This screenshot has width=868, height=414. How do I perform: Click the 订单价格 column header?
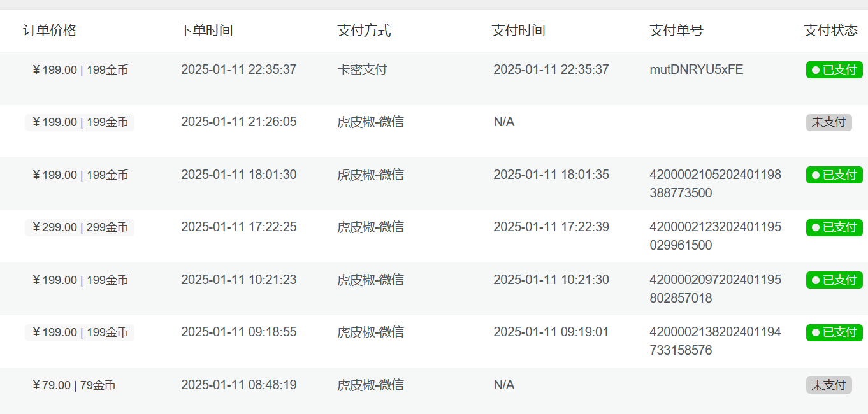pyautogui.click(x=50, y=31)
